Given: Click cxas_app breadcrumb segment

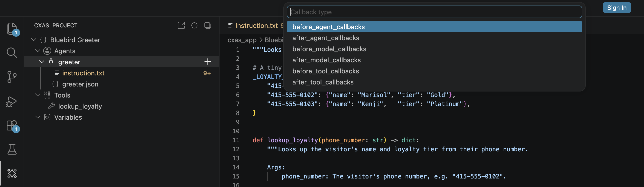Looking at the screenshot, I should click(242, 40).
